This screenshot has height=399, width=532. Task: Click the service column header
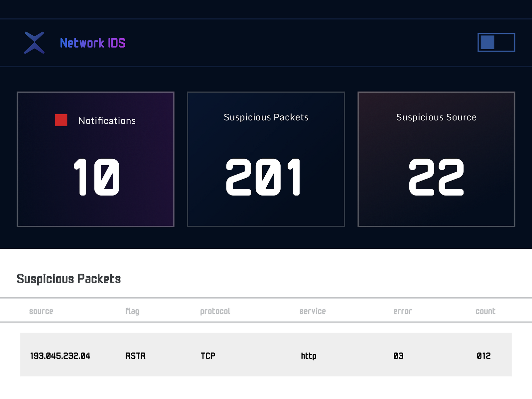point(312,311)
